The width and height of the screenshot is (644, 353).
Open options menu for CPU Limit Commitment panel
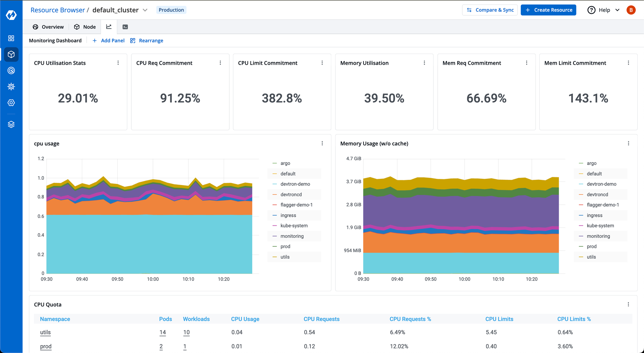pos(322,63)
